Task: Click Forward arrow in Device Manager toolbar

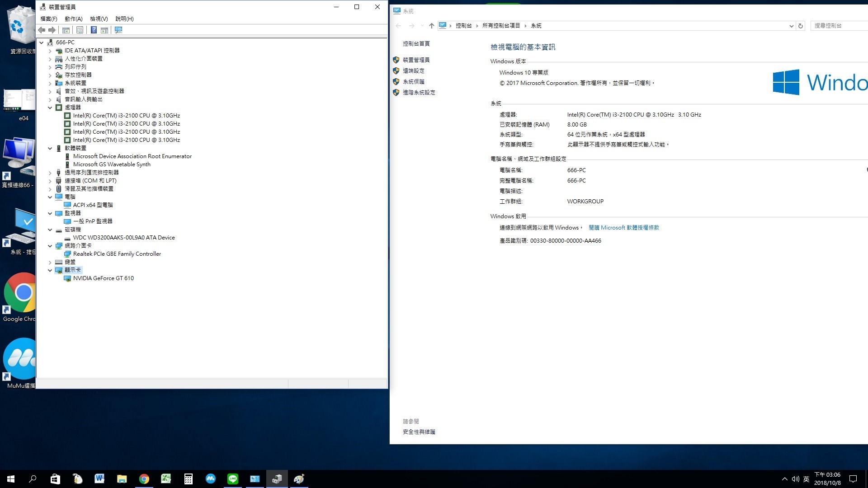Action: point(52,30)
